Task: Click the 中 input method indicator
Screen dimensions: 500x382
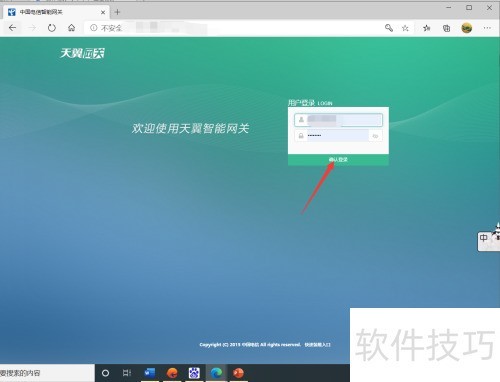Action: tap(484, 238)
